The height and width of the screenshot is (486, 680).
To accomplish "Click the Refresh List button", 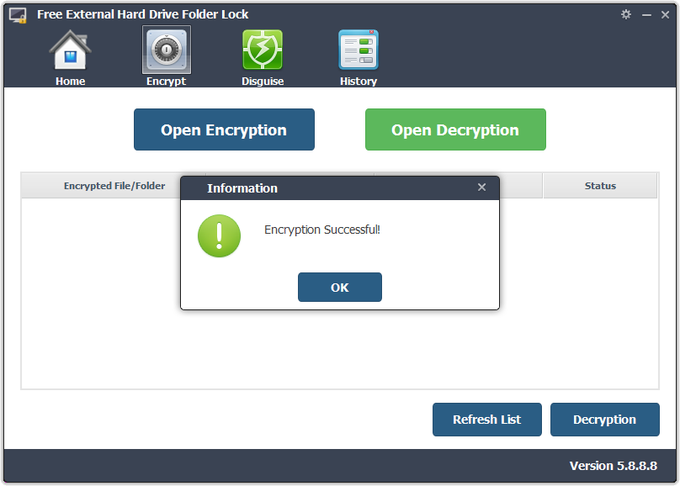I will tap(487, 420).
